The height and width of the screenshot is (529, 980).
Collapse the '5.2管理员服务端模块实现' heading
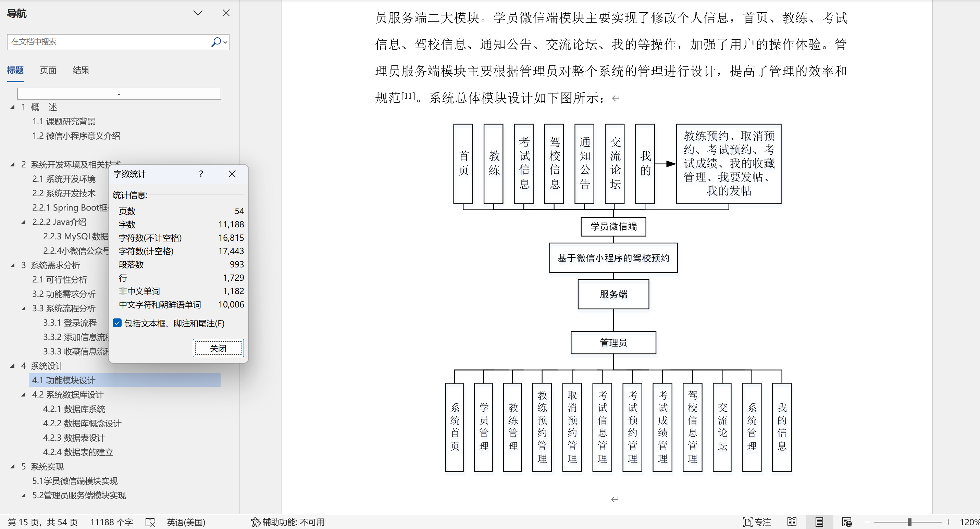coord(24,495)
